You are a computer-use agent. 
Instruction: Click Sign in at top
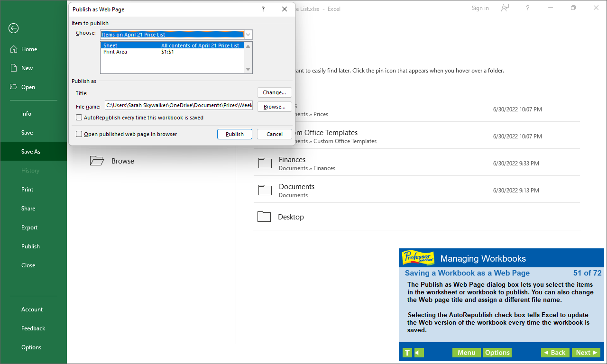pos(480,8)
